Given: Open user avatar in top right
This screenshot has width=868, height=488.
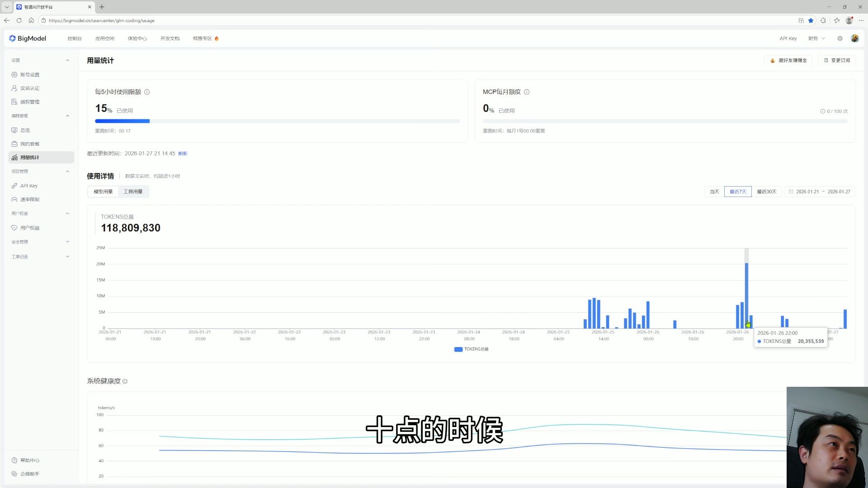Looking at the screenshot, I should pos(854,38).
